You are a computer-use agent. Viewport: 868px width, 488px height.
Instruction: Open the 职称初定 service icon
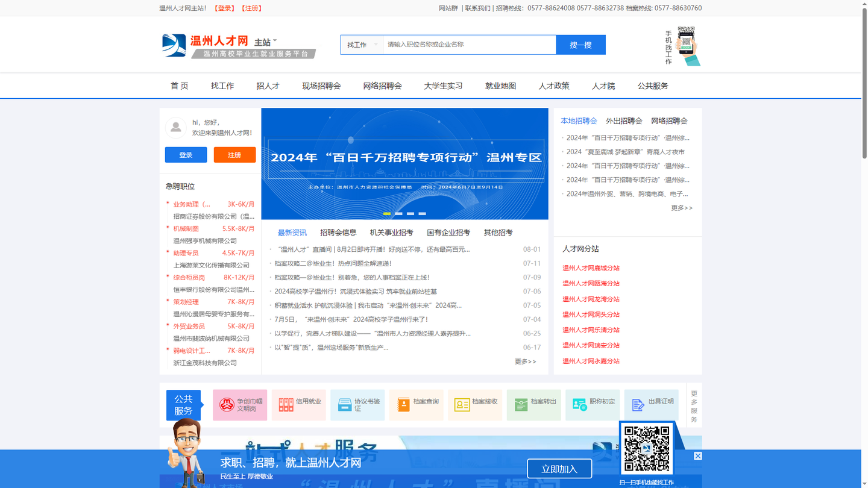(x=593, y=405)
